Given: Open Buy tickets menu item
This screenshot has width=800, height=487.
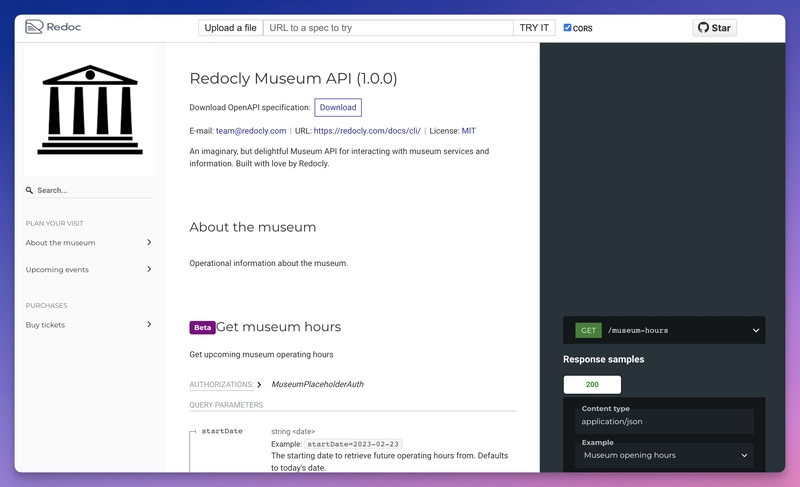Looking at the screenshot, I should click(45, 325).
